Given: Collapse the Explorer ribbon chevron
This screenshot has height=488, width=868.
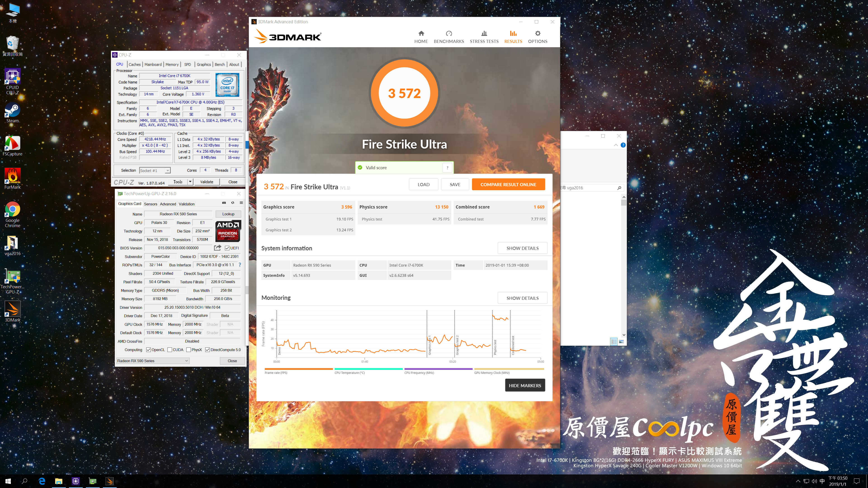Looking at the screenshot, I should [x=616, y=145].
